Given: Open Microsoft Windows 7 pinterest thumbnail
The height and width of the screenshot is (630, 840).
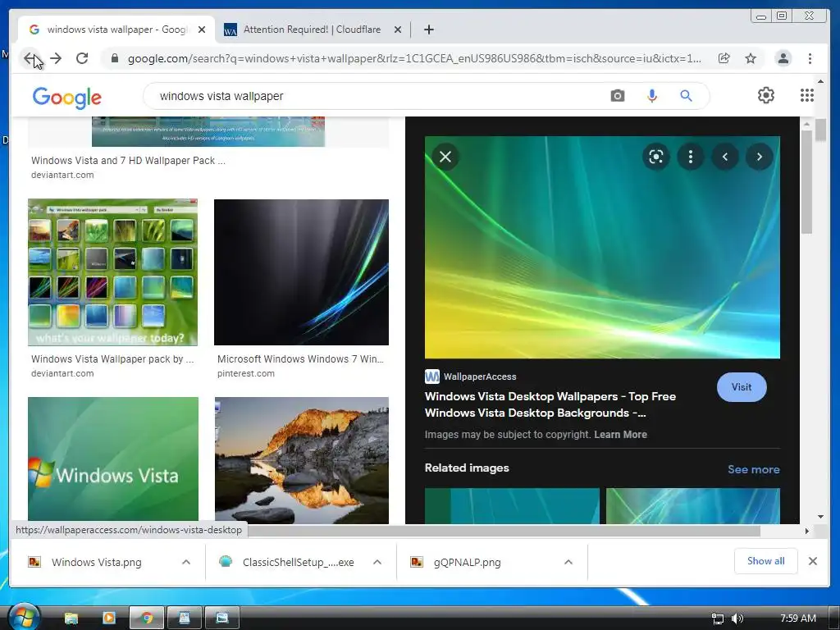Looking at the screenshot, I should pos(301,272).
